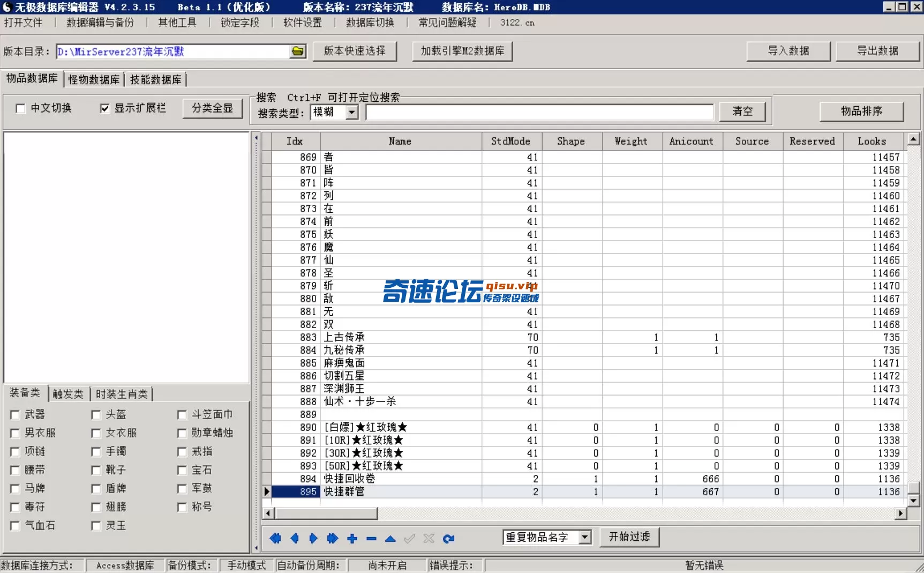Go to first record navigation arrow

275,538
